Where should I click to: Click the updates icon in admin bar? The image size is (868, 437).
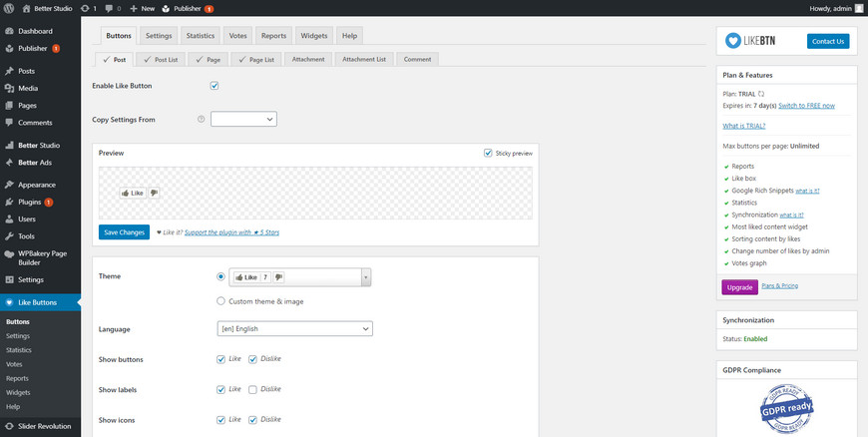pyautogui.click(x=84, y=8)
